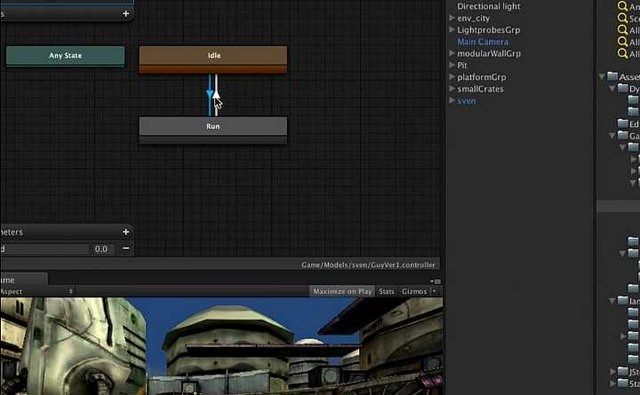The height and width of the screenshot is (395, 640).
Task: Select the 'Dy' project folder icon
Action: tap(623, 88)
